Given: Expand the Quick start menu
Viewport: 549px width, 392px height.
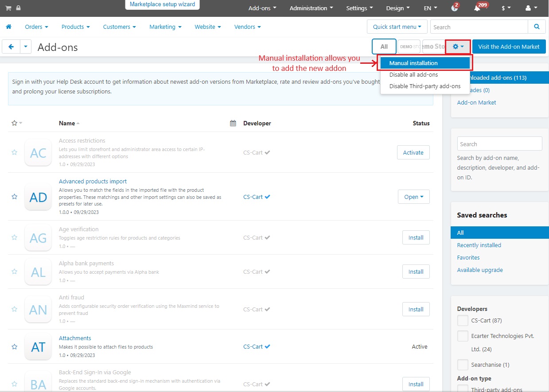Looking at the screenshot, I should [397, 27].
